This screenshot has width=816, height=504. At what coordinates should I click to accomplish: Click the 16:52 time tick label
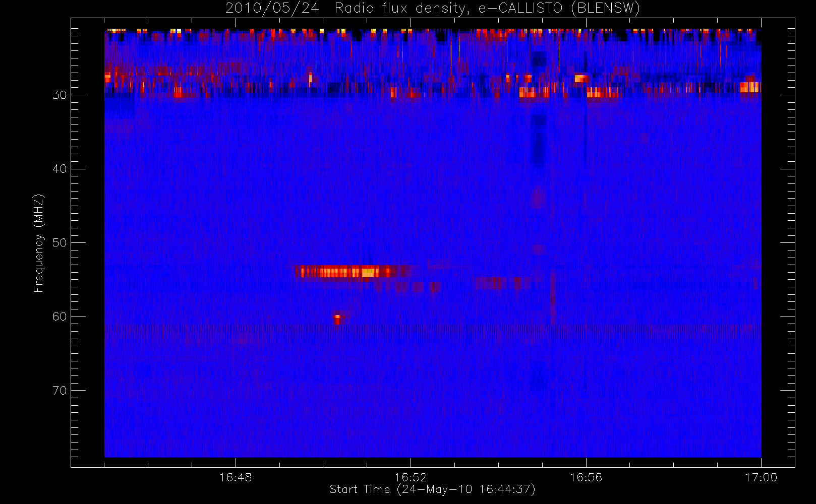click(x=411, y=477)
